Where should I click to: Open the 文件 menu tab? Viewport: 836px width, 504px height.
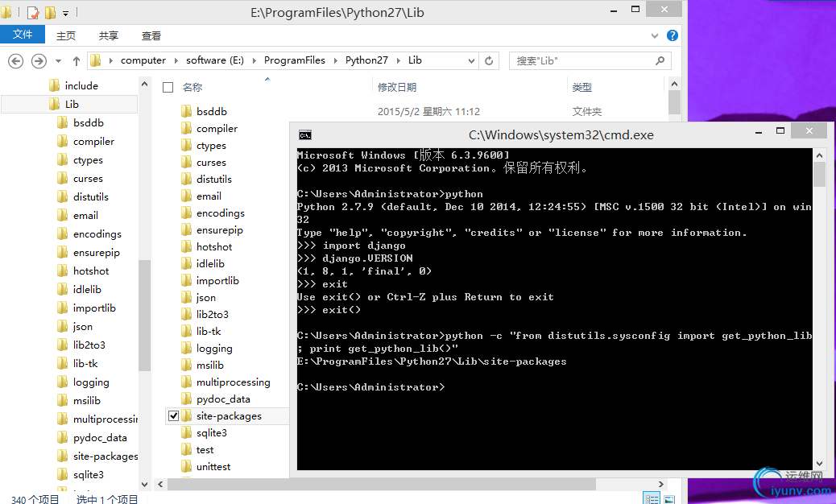pyautogui.click(x=23, y=35)
